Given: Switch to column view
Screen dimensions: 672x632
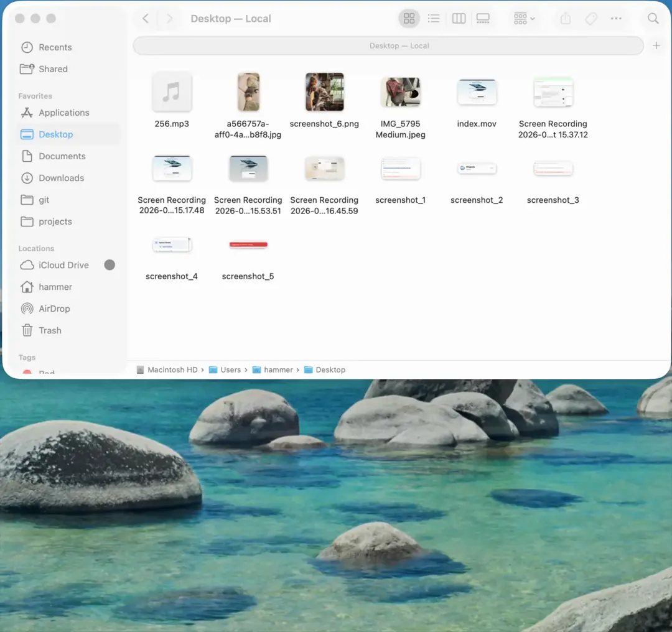Looking at the screenshot, I should point(459,19).
